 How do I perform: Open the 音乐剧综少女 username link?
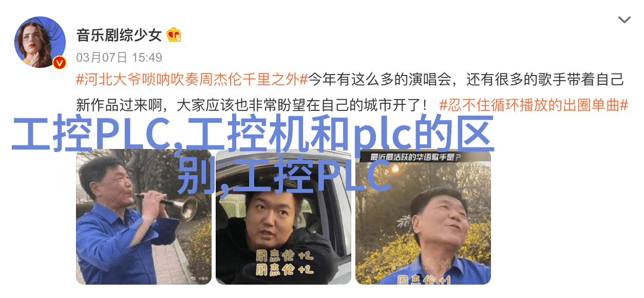tap(119, 35)
